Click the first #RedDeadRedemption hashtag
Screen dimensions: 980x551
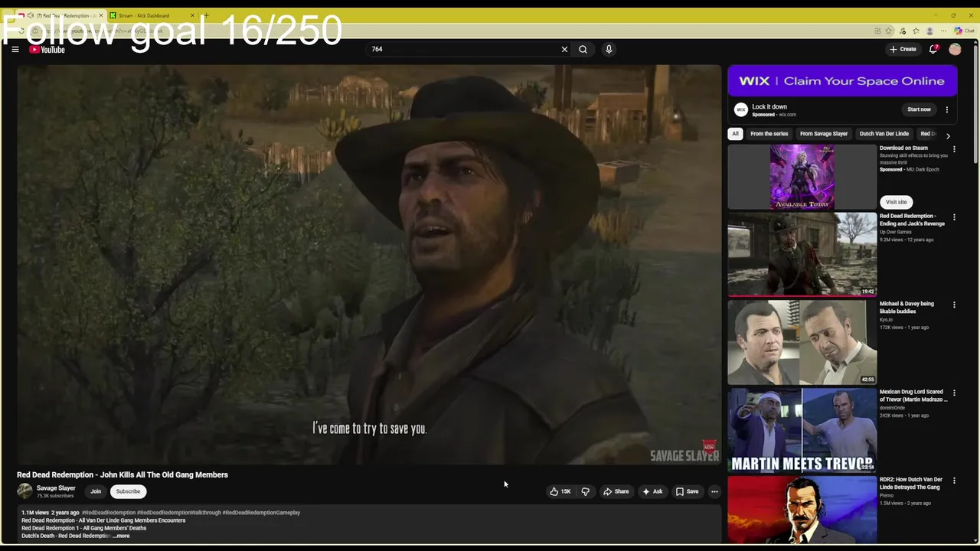[x=109, y=513]
